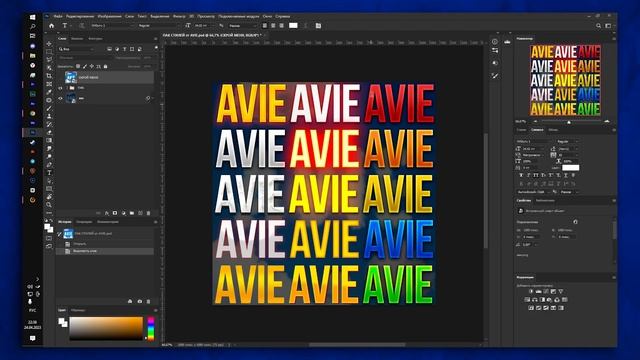Toggle visibility of the group folder layer
Screen dimensions: 640x360
point(60,88)
